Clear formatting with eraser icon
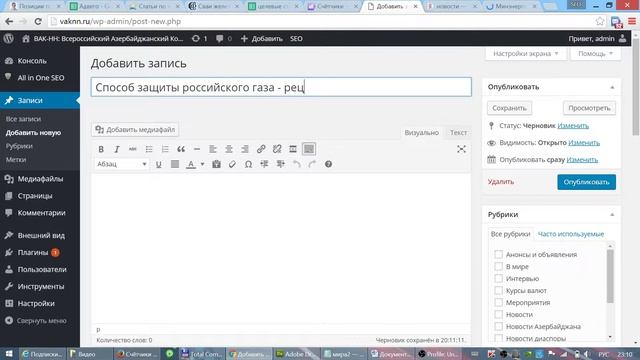 (232, 164)
